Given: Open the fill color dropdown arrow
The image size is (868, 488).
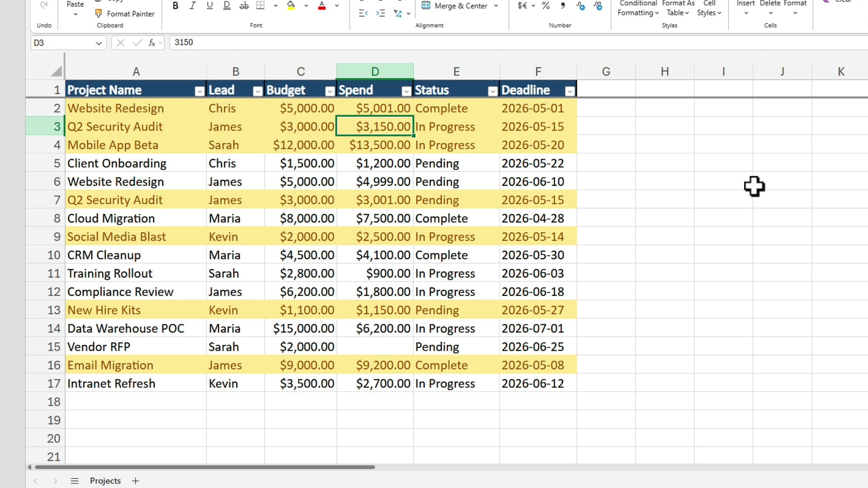Looking at the screenshot, I should coord(306,6).
